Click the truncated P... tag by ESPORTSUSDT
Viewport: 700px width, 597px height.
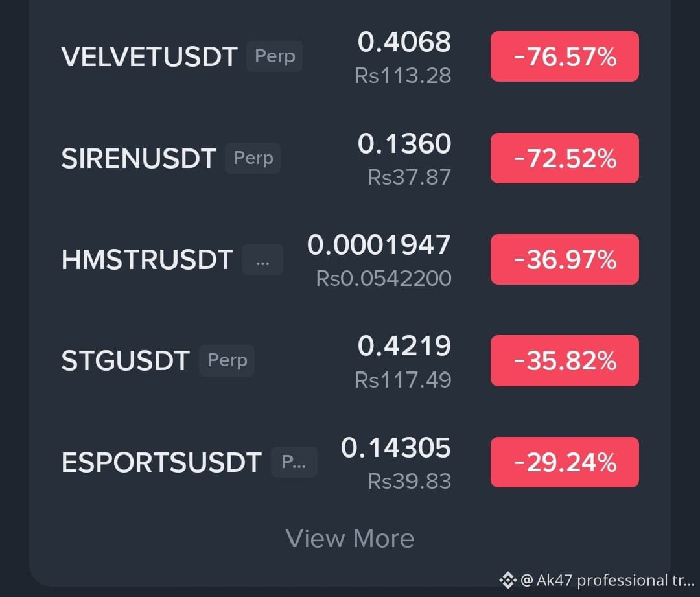click(x=294, y=462)
